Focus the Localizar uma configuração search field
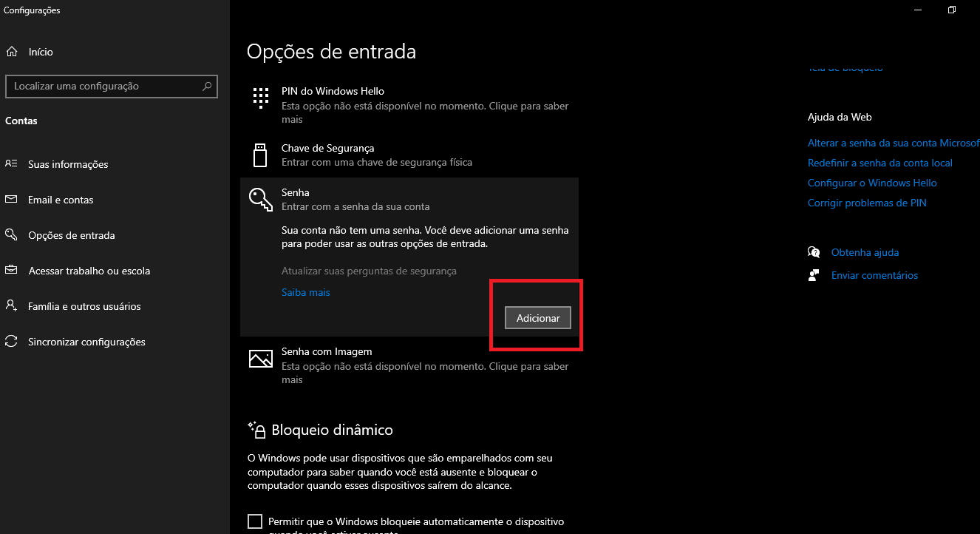 pos(112,86)
